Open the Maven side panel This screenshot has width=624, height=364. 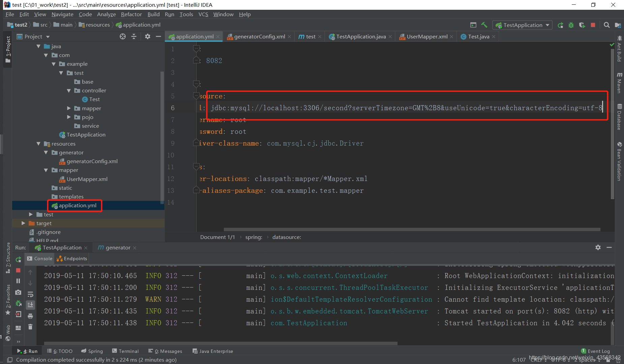(619, 83)
